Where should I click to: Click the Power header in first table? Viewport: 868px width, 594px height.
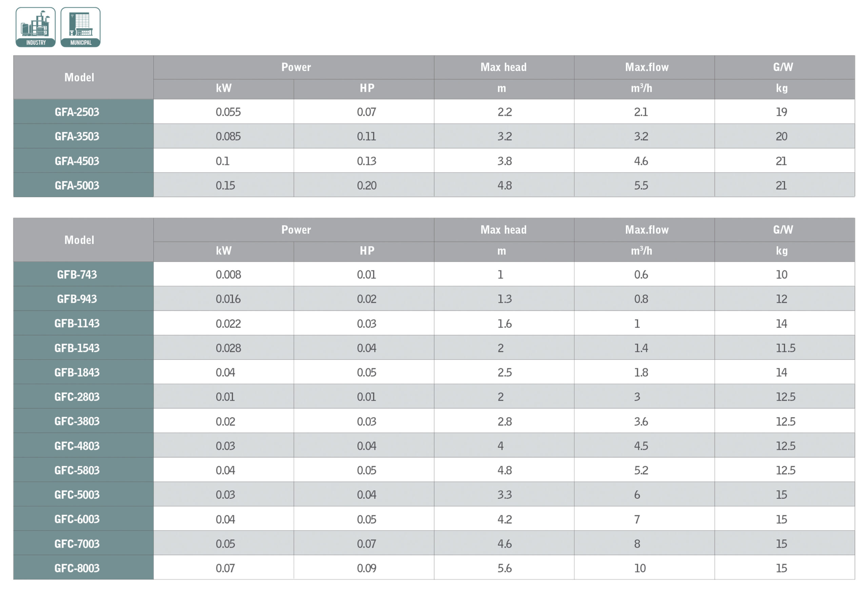(296, 67)
